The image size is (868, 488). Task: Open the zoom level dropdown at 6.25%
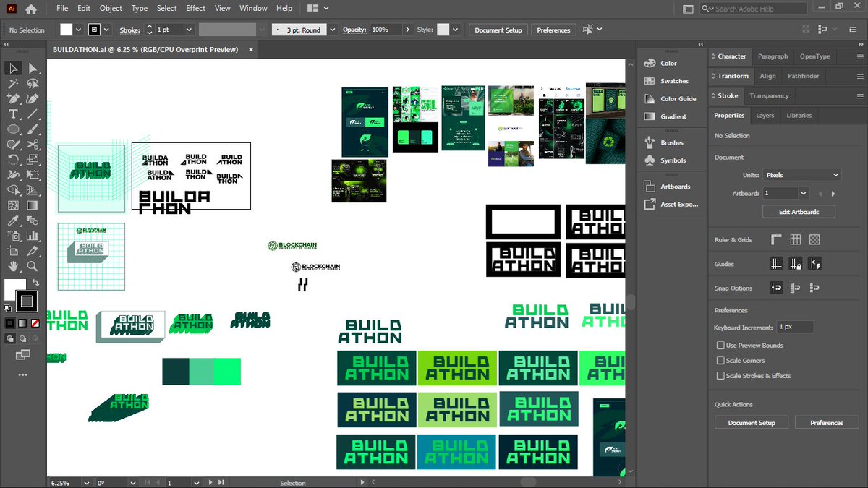(86, 482)
